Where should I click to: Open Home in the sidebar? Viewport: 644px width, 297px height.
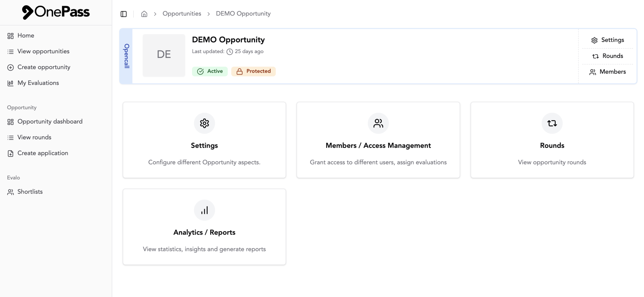56,35
